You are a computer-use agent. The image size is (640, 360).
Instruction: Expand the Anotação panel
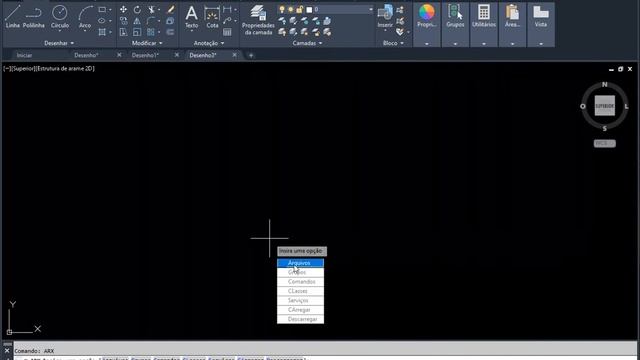[x=209, y=43]
